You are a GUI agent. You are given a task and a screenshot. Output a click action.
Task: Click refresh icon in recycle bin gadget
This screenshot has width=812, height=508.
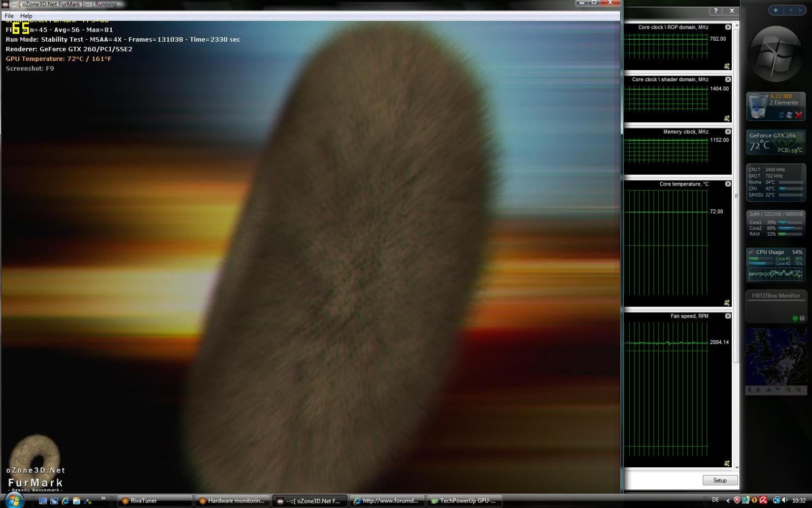(782, 115)
